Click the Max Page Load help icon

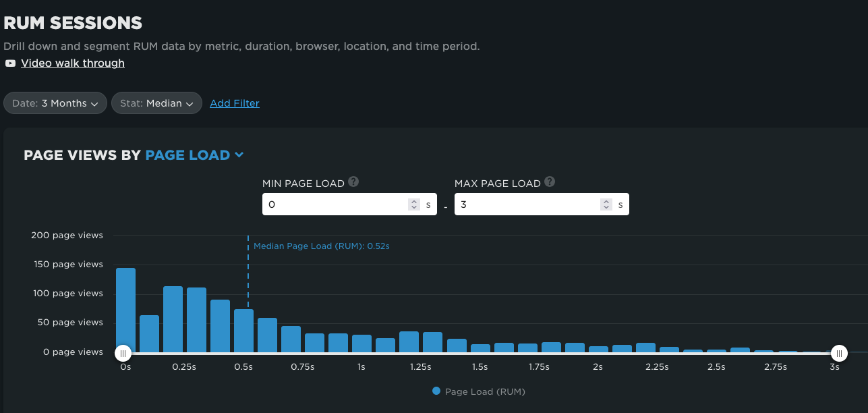(550, 182)
